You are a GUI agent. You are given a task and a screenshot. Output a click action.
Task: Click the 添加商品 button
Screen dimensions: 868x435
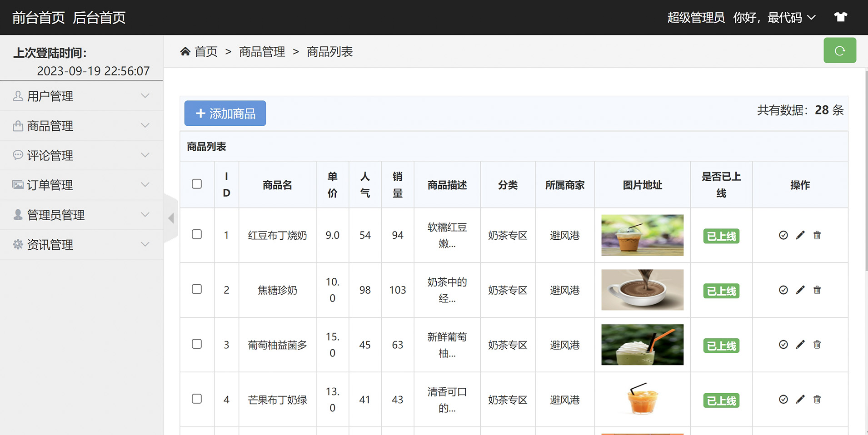pos(225,113)
